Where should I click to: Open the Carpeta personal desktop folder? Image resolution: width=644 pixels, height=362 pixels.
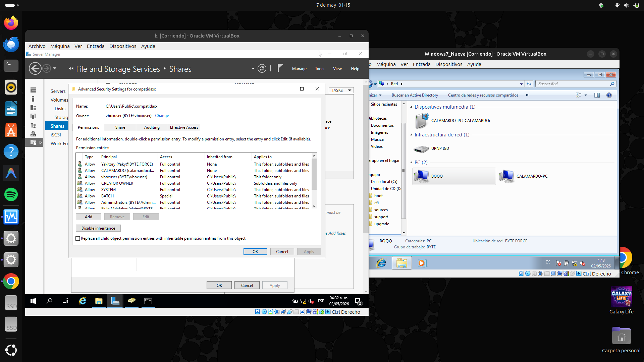pyautogui.click(x=621, y=340)
